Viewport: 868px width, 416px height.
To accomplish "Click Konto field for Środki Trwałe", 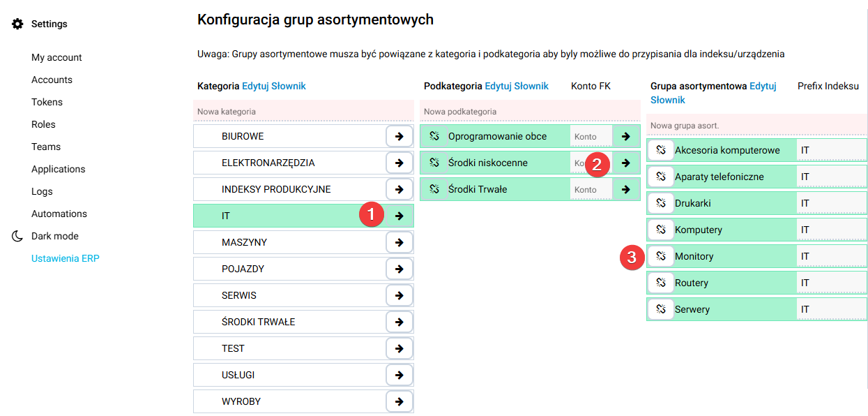I will pos(591,189).
